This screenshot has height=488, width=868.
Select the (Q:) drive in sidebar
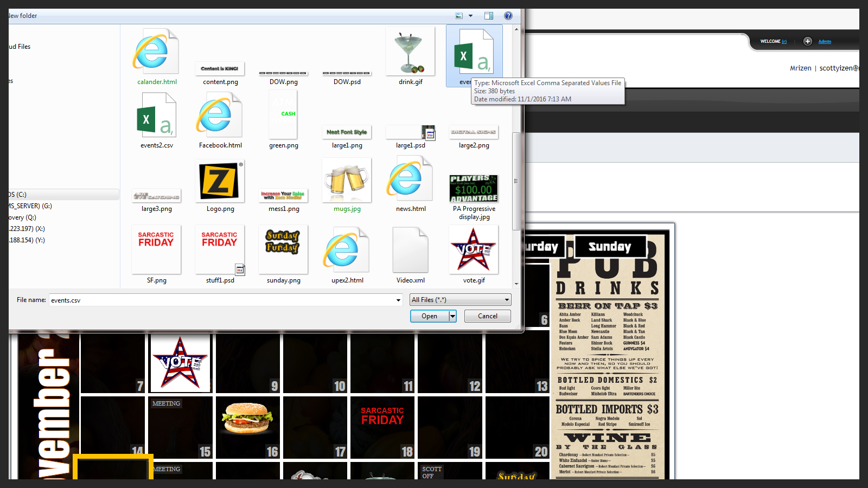point(23,217)
